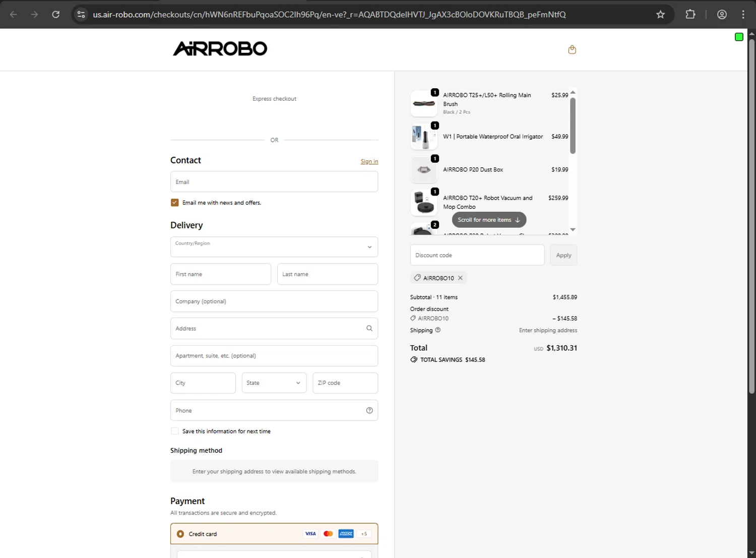Open the State dropdown
756x558 pixels.
pos(274,383)
